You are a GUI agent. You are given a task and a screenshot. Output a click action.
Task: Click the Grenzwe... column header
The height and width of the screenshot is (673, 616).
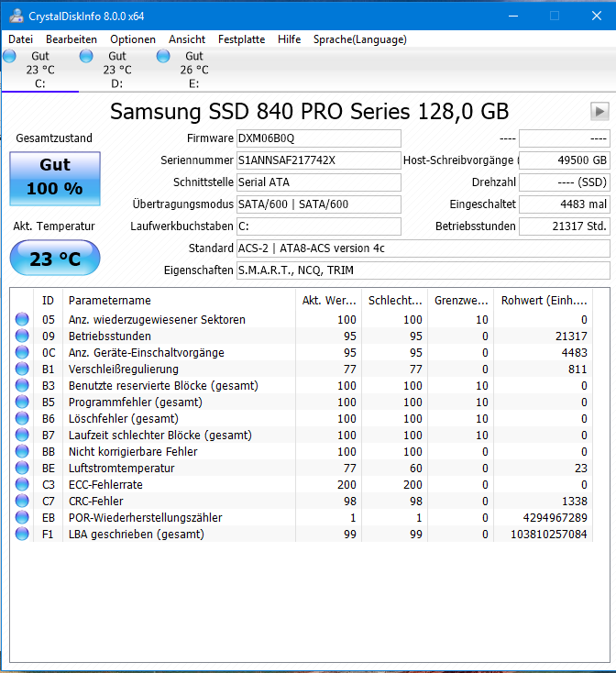[461, 301]
